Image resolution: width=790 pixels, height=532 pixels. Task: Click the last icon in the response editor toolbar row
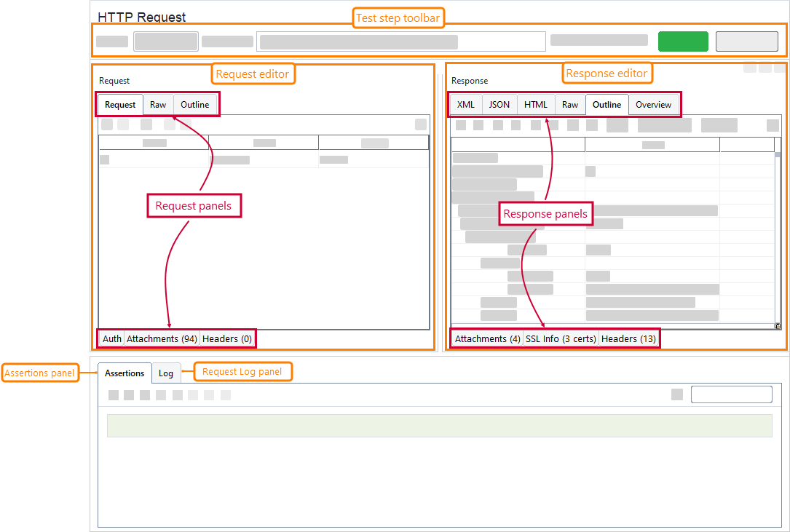pyautogui.click(x=774, y=124)
